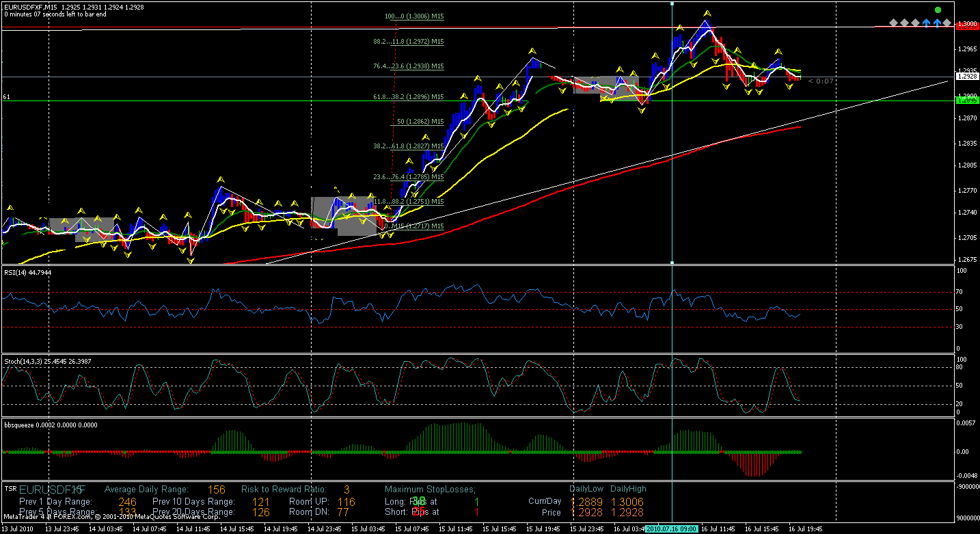Select the 38.2...61.8 (1.2827) Fibonacci label

[x=409, y=146]
